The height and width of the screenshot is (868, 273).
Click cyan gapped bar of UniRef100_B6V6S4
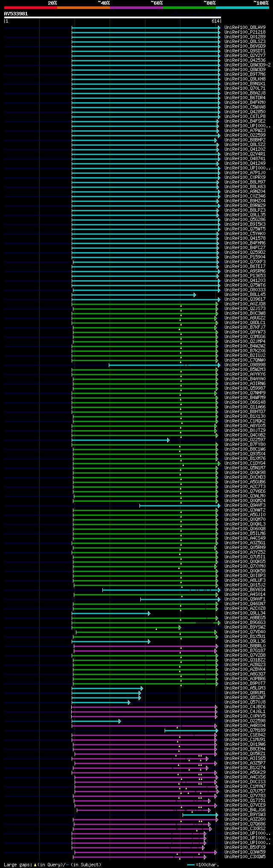tap(161, 589)
